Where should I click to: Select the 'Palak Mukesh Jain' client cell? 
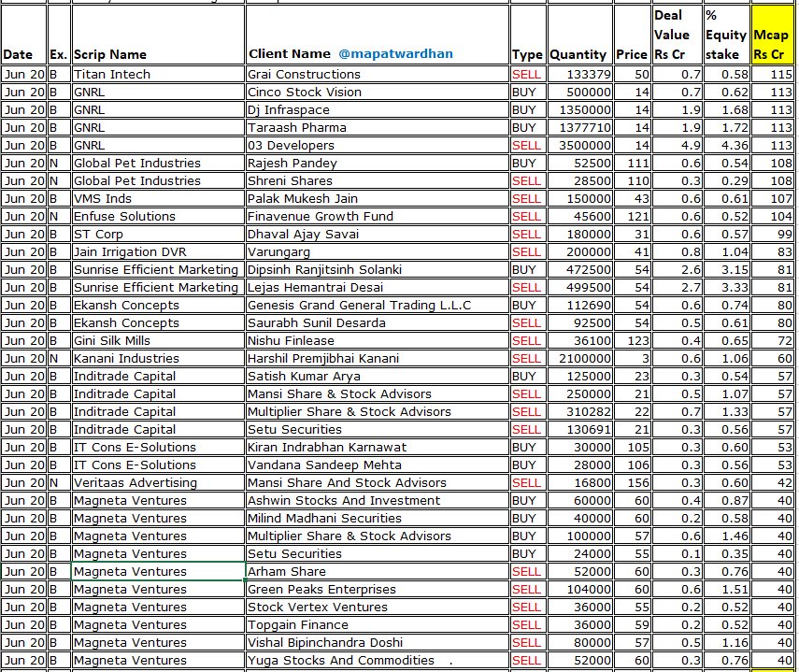pos(378,199)
